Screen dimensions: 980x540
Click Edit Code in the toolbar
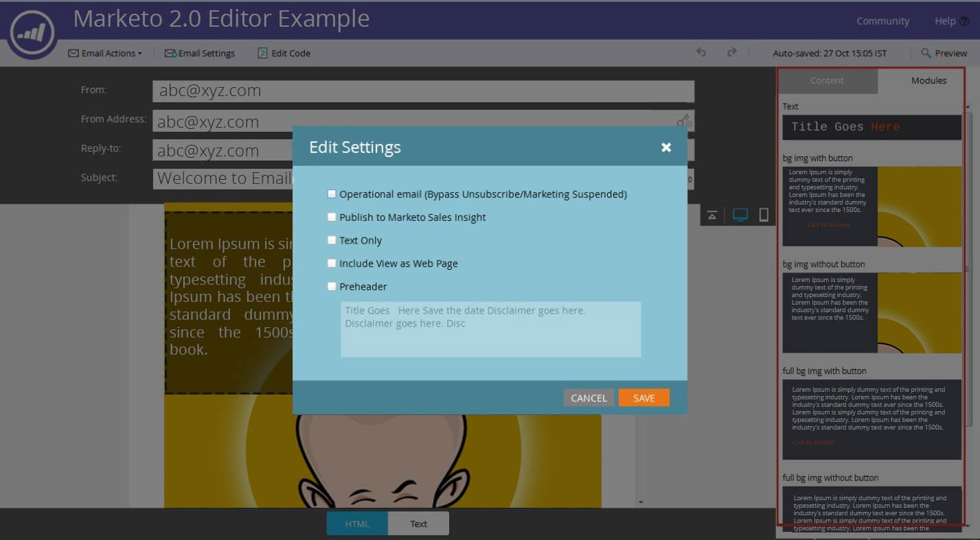(x=284, y=53)
